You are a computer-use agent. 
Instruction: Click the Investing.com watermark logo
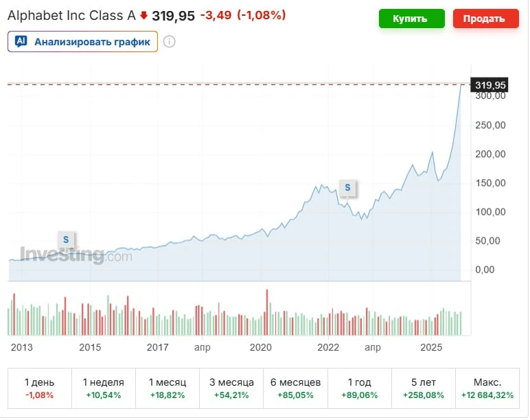click(76, 255)
